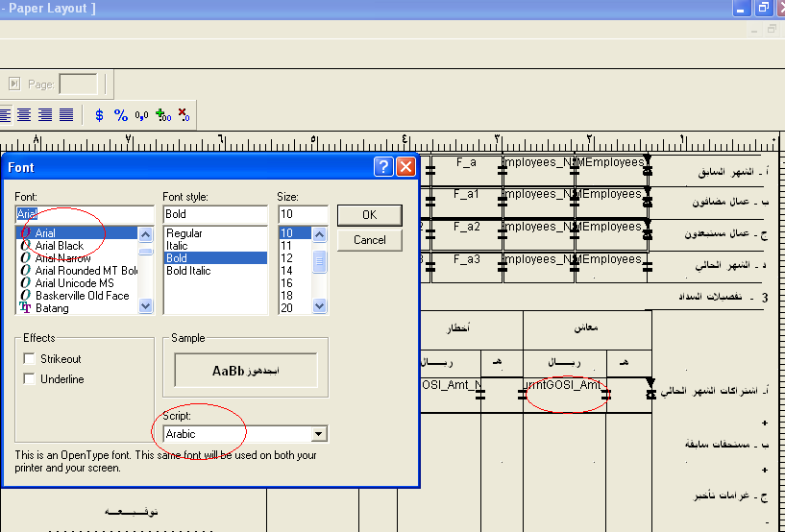Click the add decimal place icon
This screenshot has width=785, height=532.
click(162, 114)
